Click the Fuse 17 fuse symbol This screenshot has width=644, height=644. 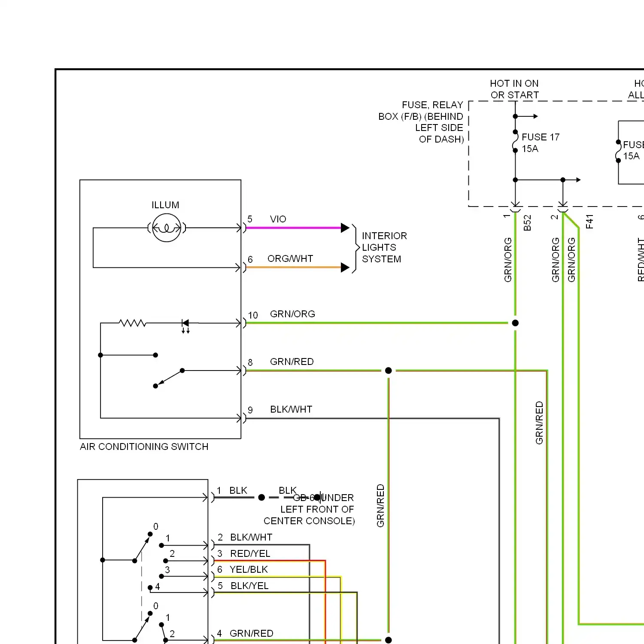click(x=515, y=141)
